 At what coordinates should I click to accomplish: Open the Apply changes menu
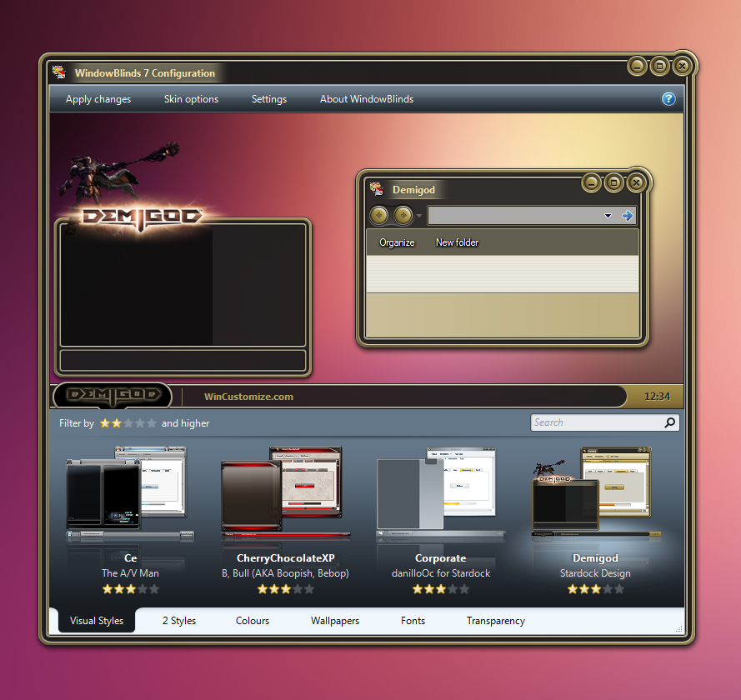pos(98,99)
